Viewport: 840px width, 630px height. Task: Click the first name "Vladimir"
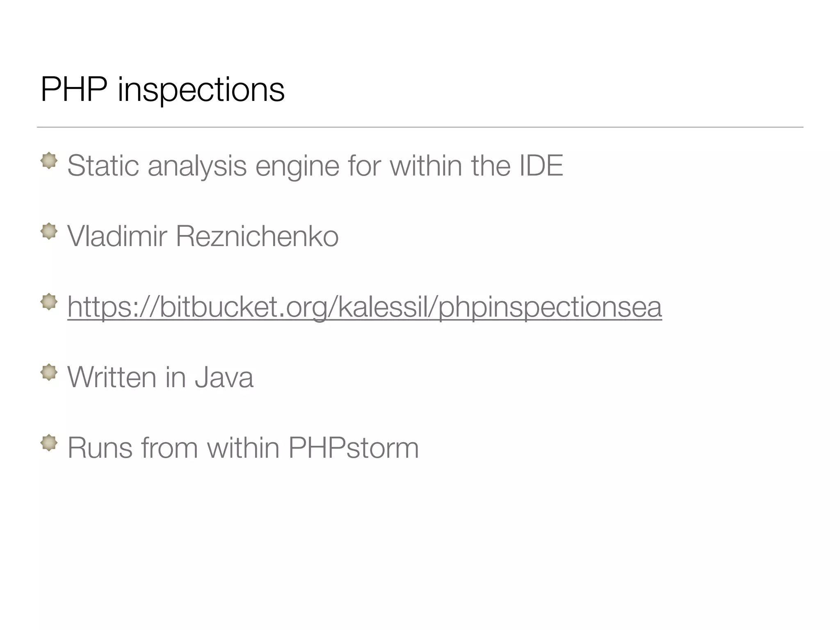click(x=117, y=236)
